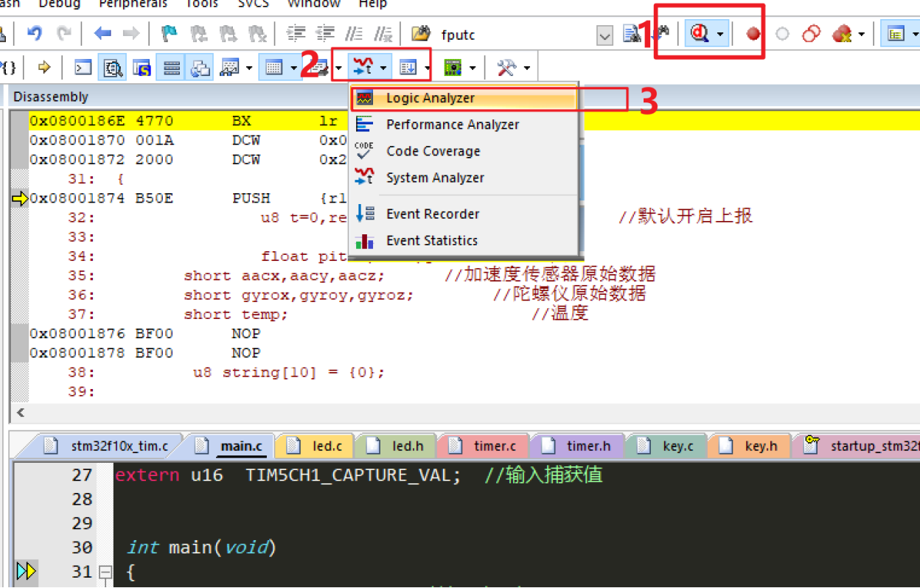
Task: Start/Stop the debug session
Action: click(699, 33)
